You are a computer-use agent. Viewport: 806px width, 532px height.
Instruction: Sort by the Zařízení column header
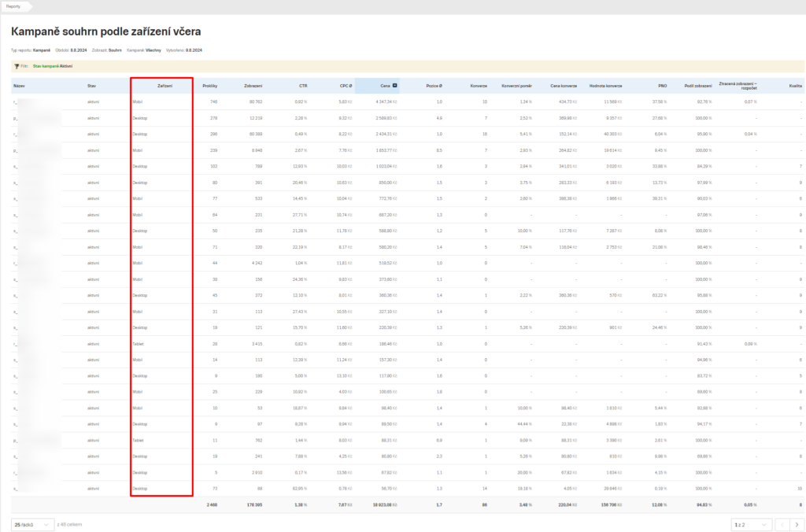tap(165, 86)
